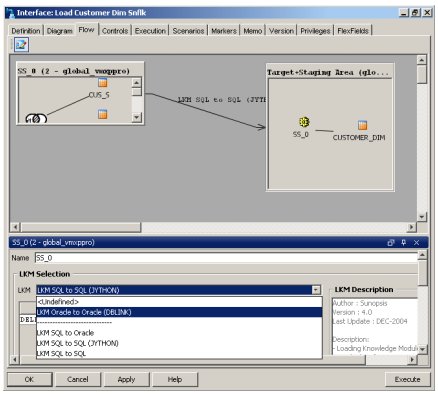This screenshot has width=438, height=394.
Task: Click the join icon in source set box
Action: [x=36, y=118]
